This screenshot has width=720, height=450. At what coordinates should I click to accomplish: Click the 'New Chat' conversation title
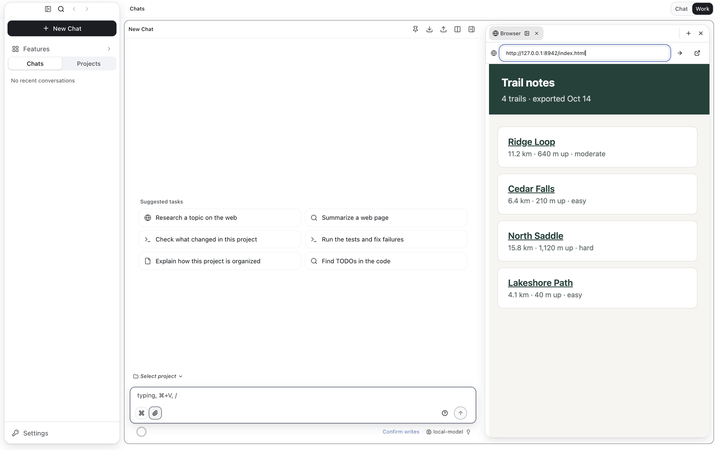pyautogui.click(x=141, y=29)
